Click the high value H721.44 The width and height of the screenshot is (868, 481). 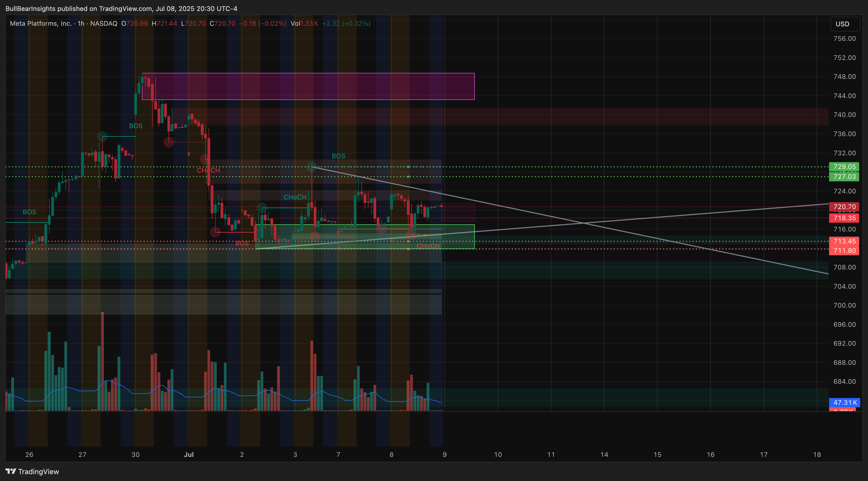point(164,24)
